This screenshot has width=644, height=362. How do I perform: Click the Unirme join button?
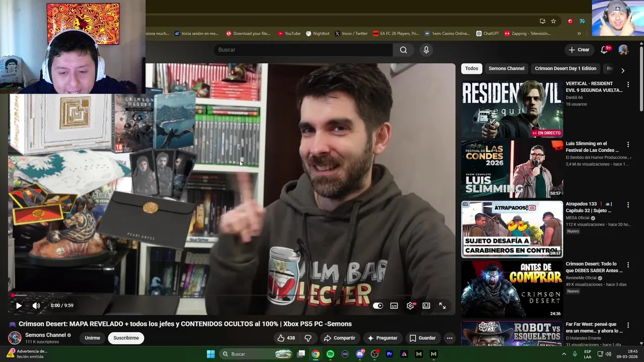click(92, 338)
